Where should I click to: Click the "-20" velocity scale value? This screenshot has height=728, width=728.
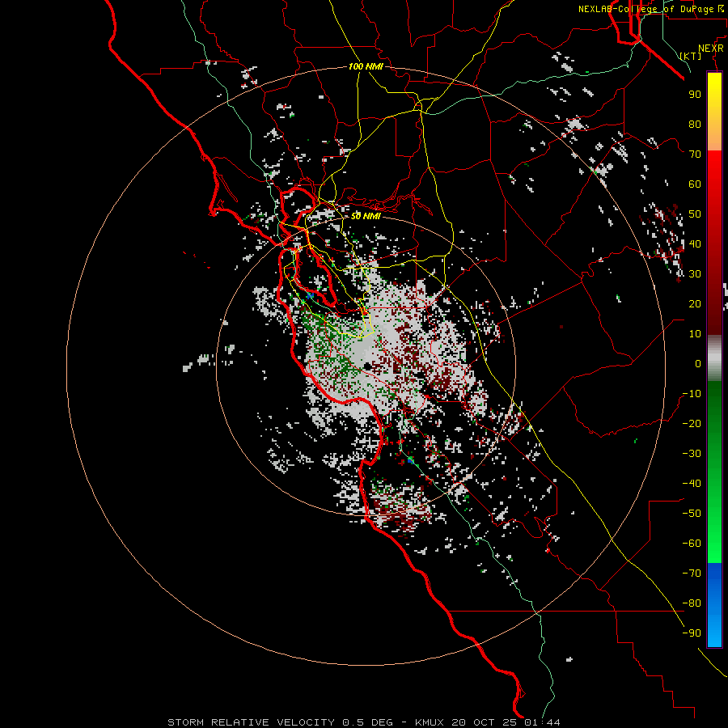point(692,424)
